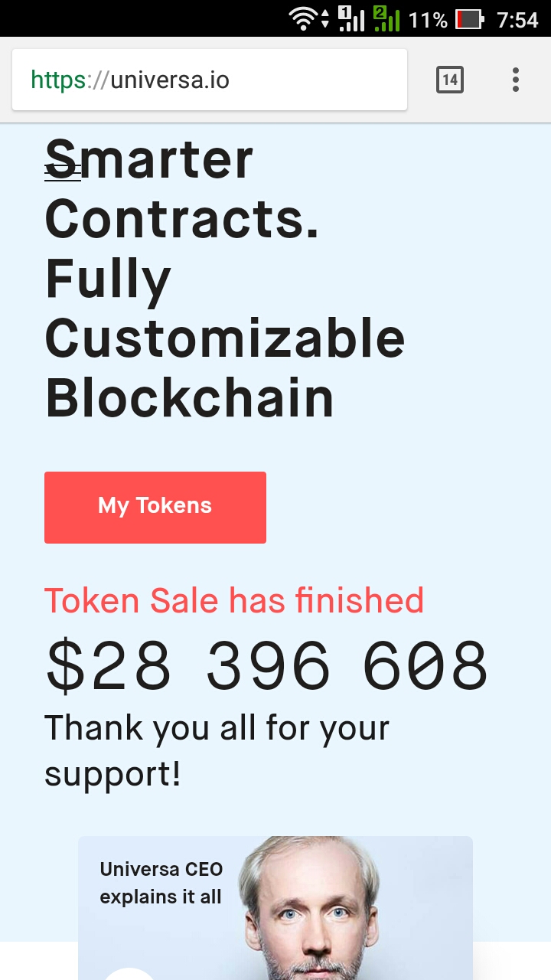Open the three-dot browser overflow menu

(516, 80)
